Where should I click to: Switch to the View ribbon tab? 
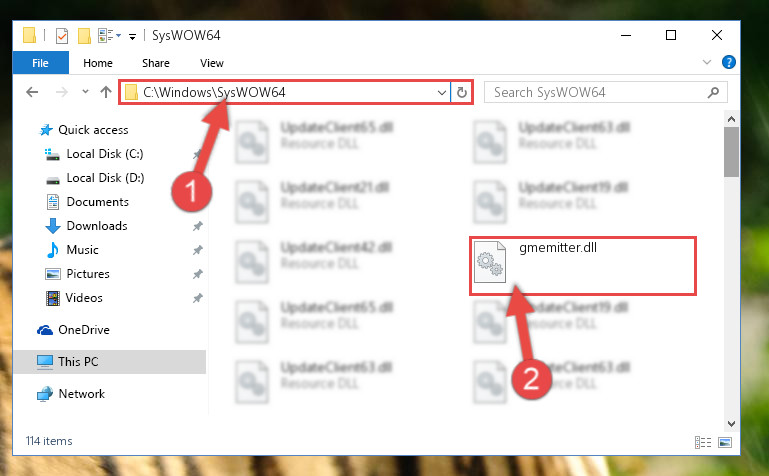[212, 63]
